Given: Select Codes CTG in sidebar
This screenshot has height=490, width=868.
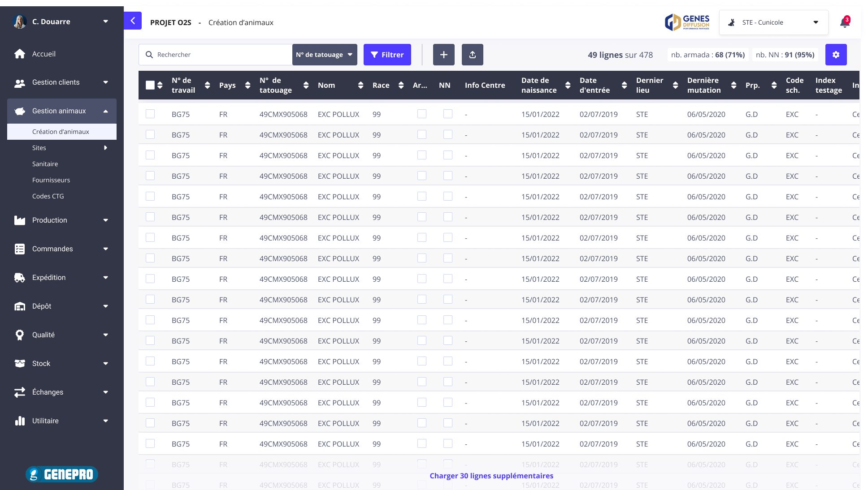Looking at the screenshot, I should coord(48,196).
